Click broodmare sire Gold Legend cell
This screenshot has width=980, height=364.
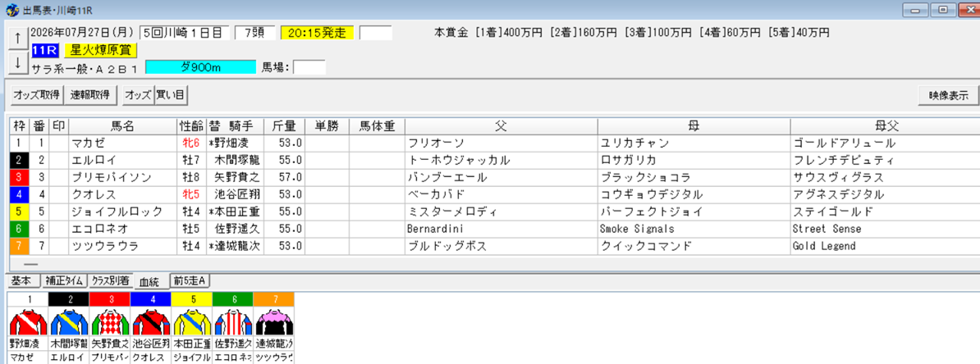point(884,246)
